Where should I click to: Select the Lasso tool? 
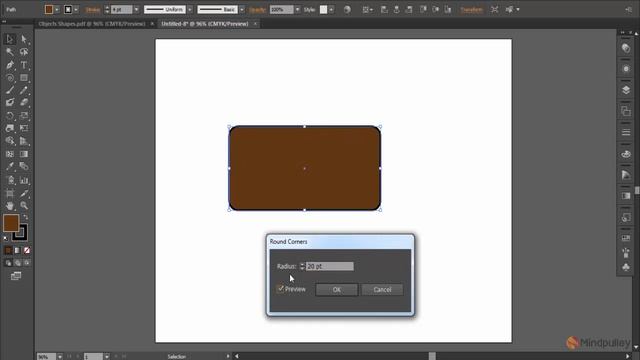pos(24,52)
